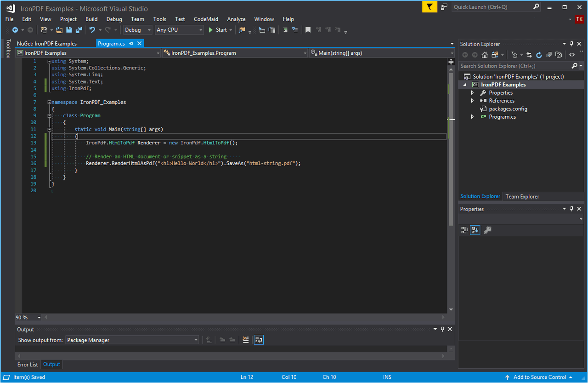588x383 pixels.
Task: Refresh the Solution Explorer
Action: click(x=539, y=55)
